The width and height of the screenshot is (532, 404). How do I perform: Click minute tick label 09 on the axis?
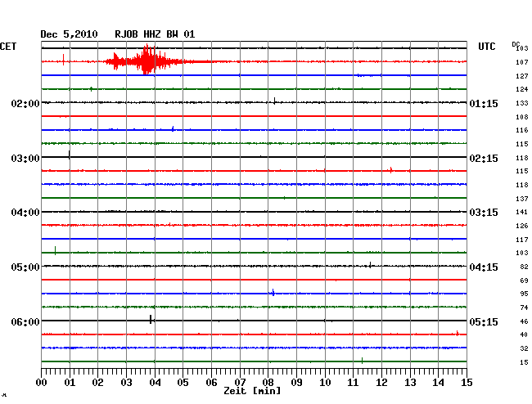click(296, 383)
